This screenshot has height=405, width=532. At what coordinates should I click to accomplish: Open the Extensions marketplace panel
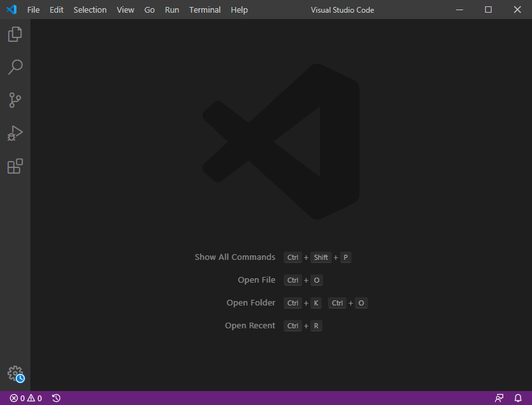(15, 166)
